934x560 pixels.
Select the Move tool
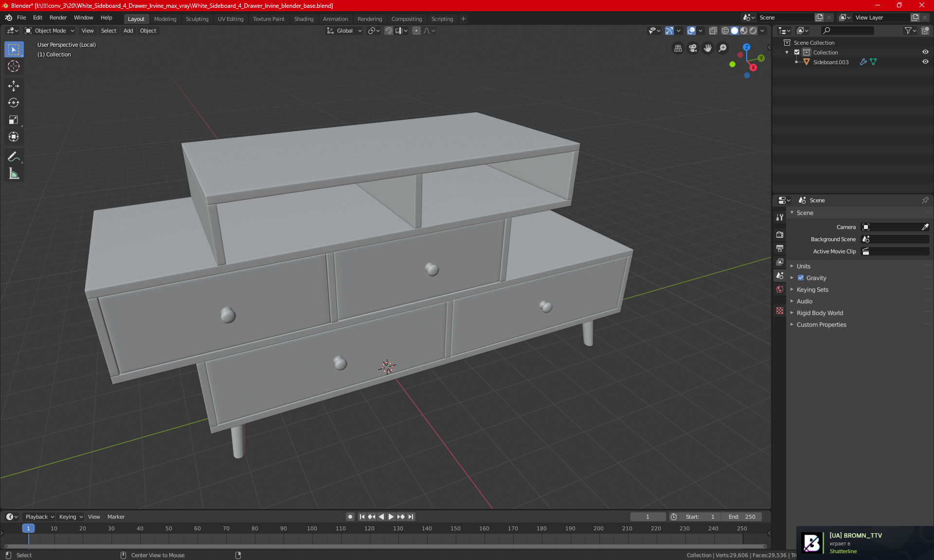point(14,86)
